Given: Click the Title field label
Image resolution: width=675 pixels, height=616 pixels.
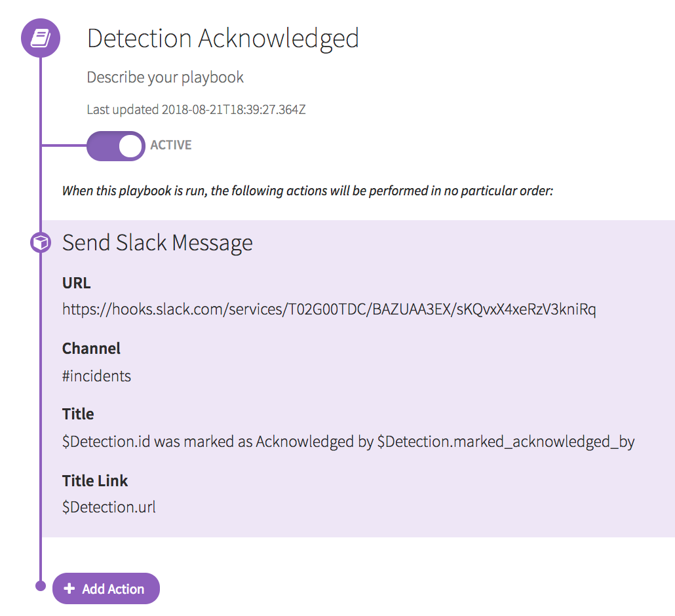Looking at the screenshot, I should coord(78,414).
